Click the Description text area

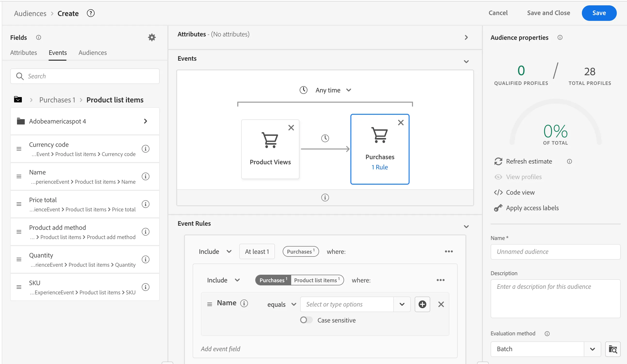click(x=555, y=298)
